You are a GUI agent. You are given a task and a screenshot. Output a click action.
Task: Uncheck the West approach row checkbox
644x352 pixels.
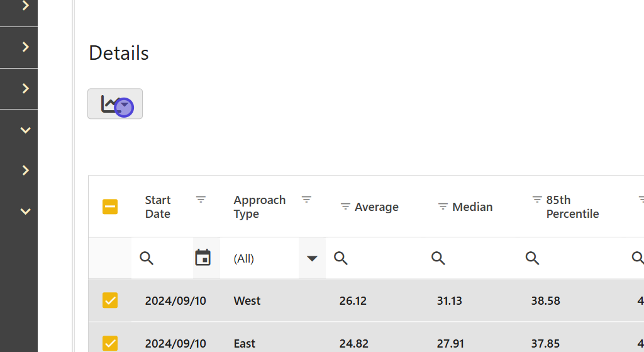click(110, 300)
